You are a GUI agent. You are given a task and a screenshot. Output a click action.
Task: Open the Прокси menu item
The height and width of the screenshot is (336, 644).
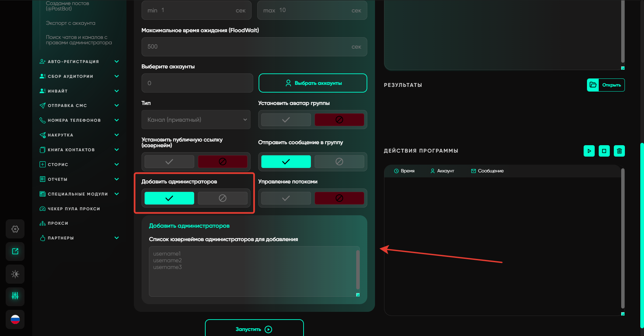tap(58, 223)
